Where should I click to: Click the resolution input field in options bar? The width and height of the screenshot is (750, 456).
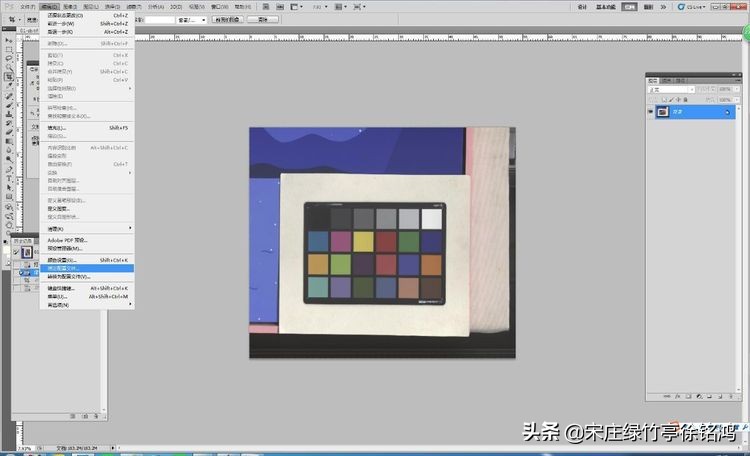click(x=160, y=20)
